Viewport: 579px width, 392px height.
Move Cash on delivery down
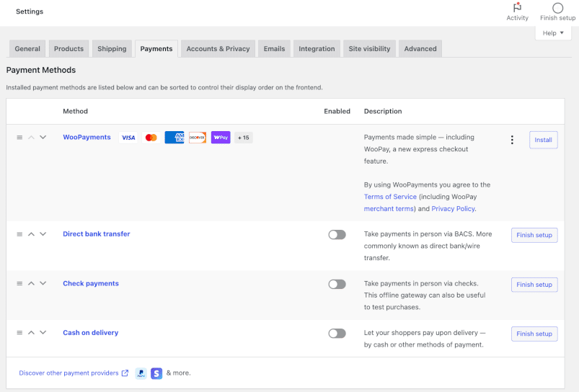[43, 333]
